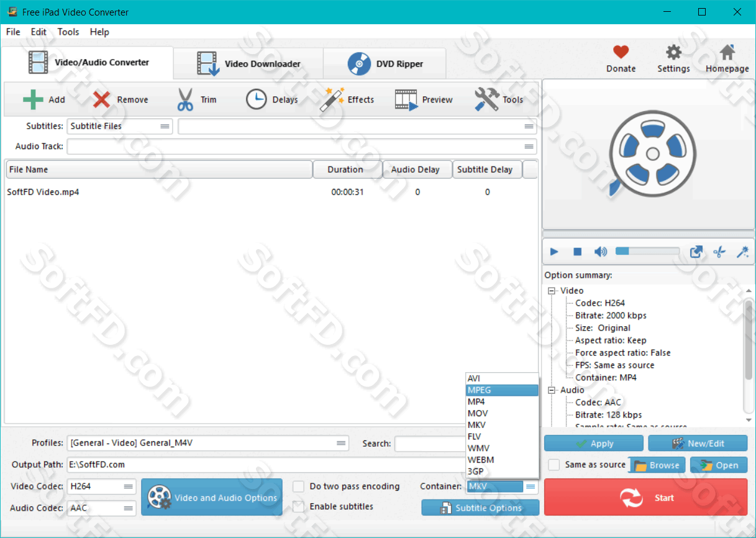This screenshot has width=756, height=538.
Task: Open the Edit menu
Action: (39, 32)
